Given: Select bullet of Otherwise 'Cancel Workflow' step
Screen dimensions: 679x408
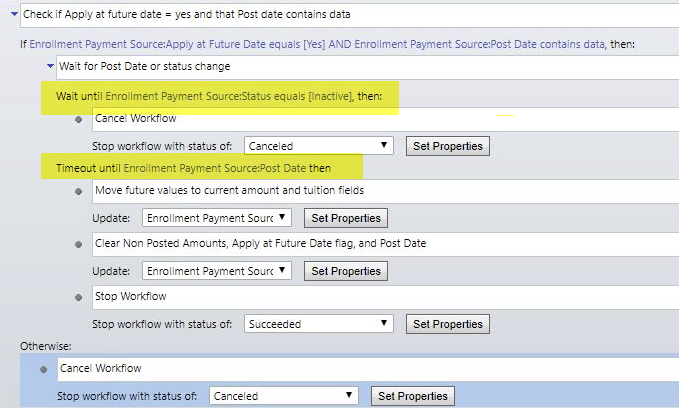Looking at the screenshot, I should tap(45, 369).
